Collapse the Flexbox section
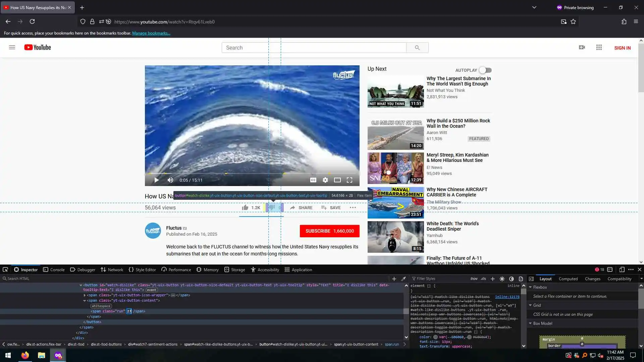 tap(530, 287)
